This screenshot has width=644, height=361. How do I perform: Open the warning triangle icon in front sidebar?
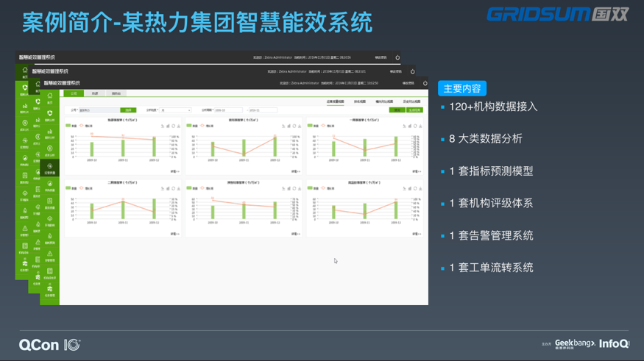click(50, 254)
